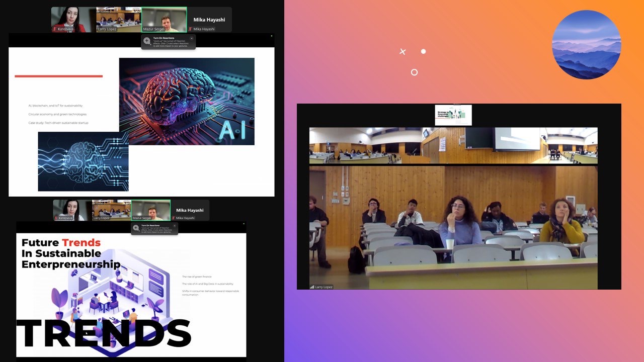This screenshot has width=644, height=362.
Task: Select Larry Lopez video tile in top strip
Action: [119, 20]
